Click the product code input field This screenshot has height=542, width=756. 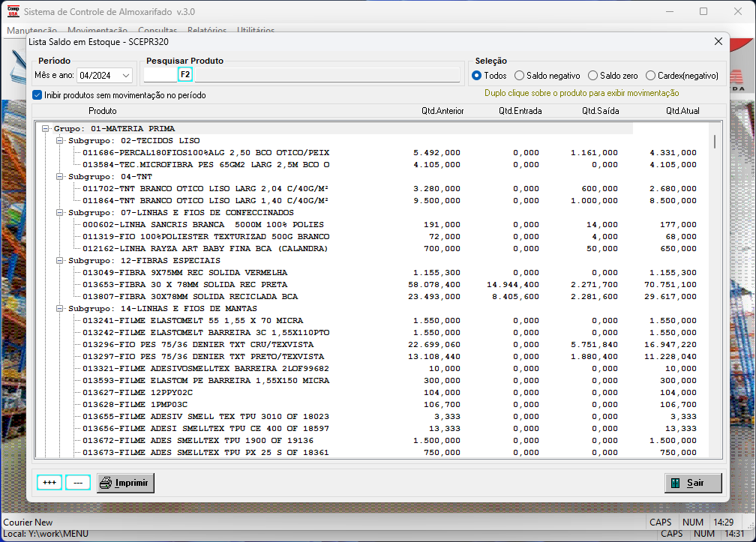tap(160, 75)
